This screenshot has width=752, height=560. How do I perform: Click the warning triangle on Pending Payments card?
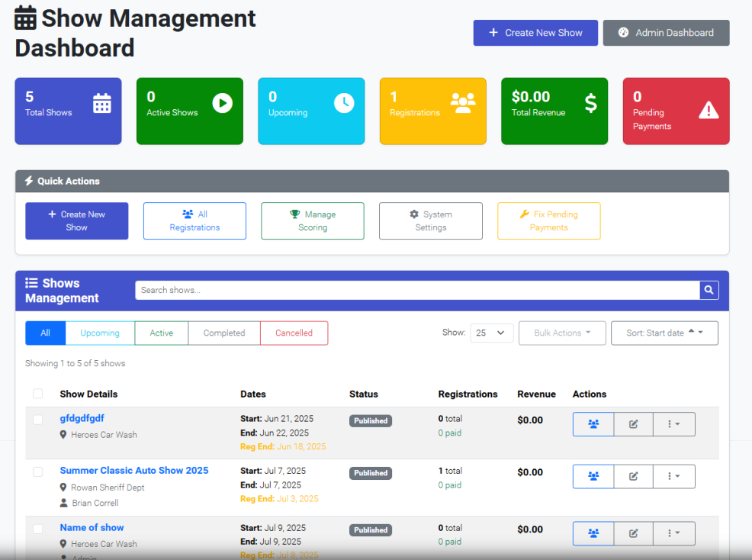coord(709,111)
